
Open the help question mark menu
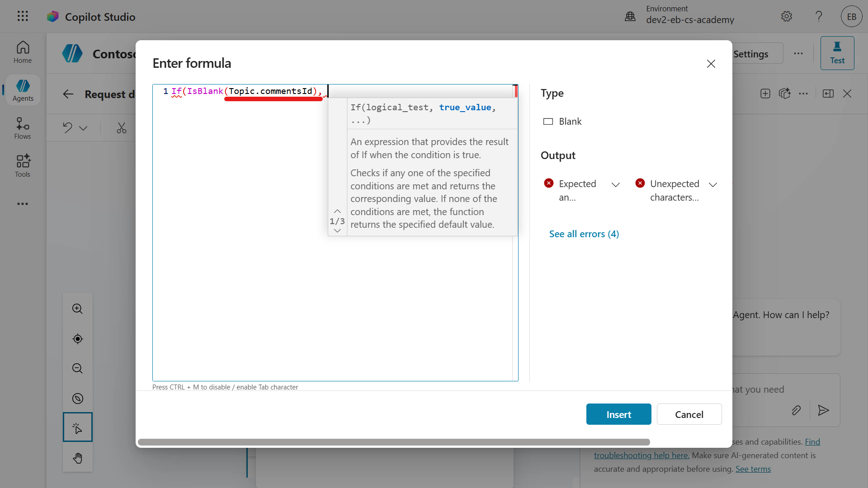click(819, 16)
